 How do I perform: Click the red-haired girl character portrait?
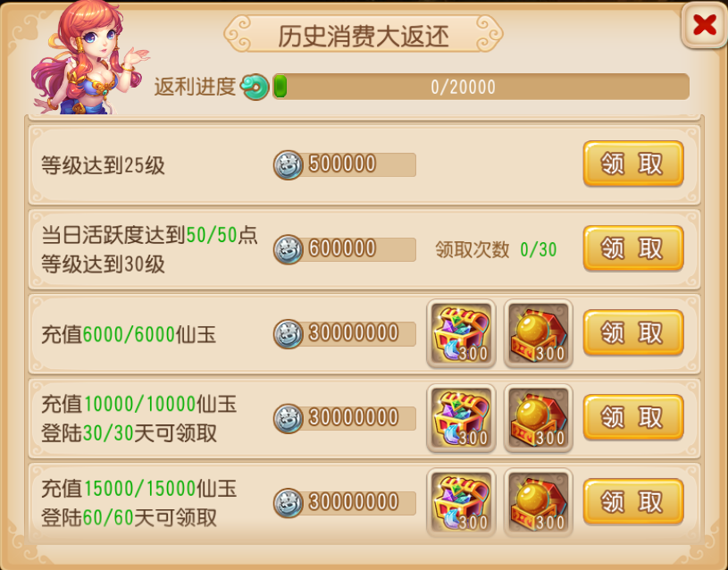pyautogui.click(x=88, y=58)
